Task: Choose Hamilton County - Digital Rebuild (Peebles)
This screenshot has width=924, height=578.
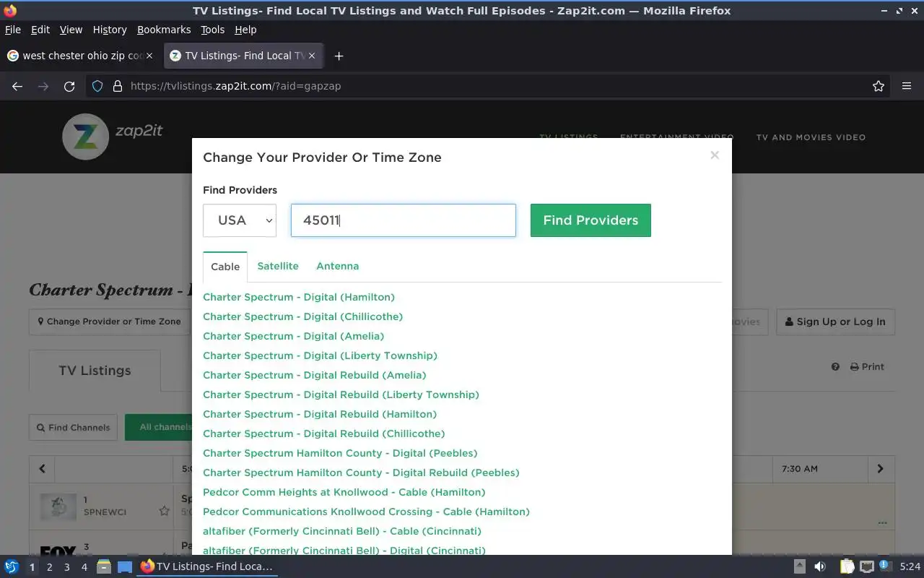Action: coord(361,473)
